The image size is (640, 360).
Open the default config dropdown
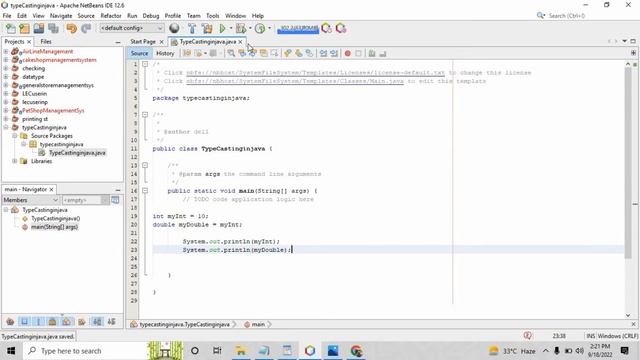point(131,28)
